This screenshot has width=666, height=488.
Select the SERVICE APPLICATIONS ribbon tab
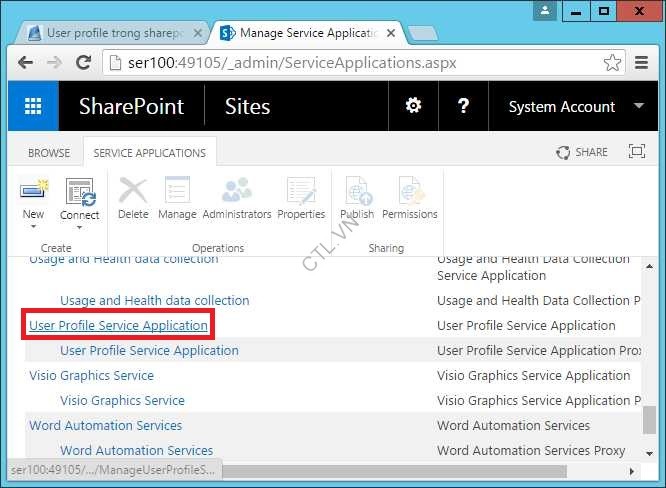click(149, 153)
